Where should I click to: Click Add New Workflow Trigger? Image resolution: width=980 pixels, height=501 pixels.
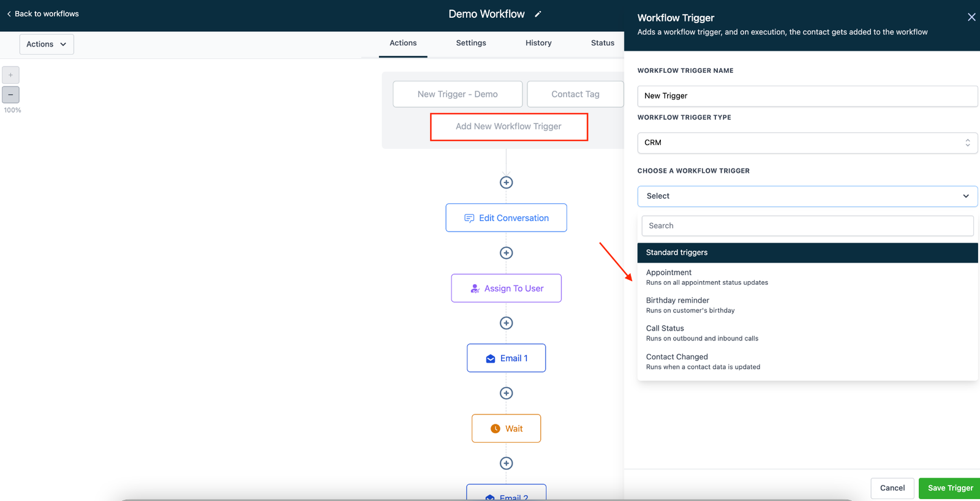(x=508, y=127)
